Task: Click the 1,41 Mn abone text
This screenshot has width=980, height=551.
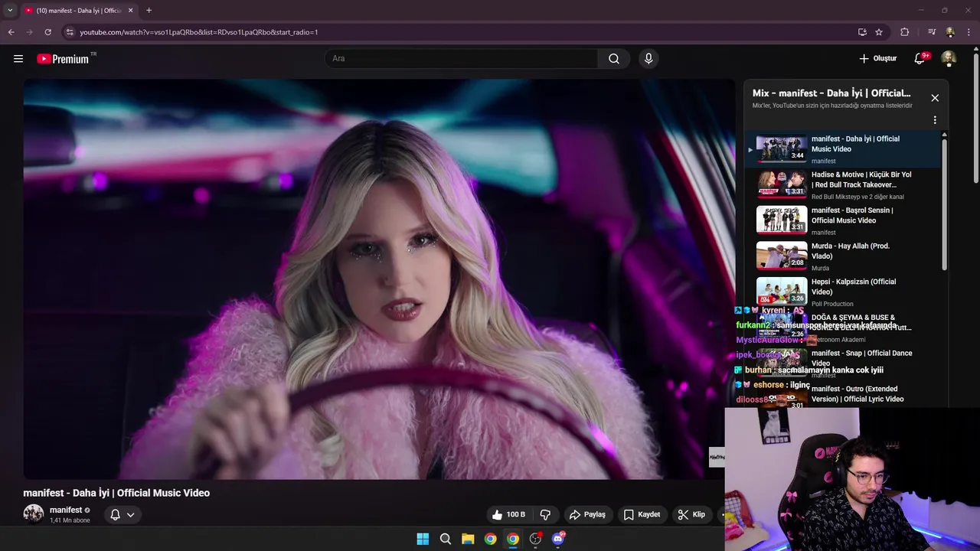Action: [70, 520]
